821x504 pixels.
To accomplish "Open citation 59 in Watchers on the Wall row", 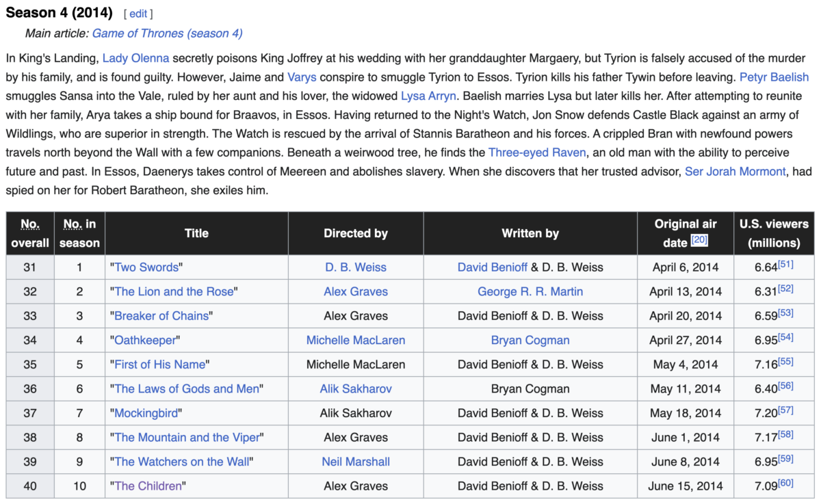I will tap(785, 458).
